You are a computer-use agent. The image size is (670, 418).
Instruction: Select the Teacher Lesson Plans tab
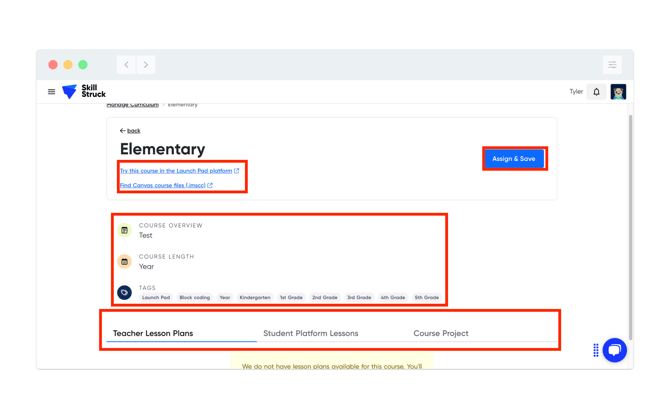(x=153, y=333)
